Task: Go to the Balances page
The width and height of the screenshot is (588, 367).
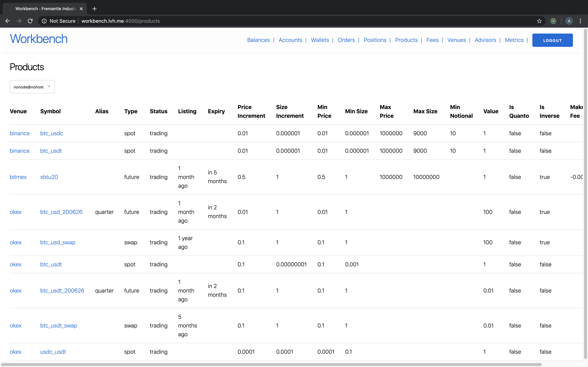Action: coord(258,40)
